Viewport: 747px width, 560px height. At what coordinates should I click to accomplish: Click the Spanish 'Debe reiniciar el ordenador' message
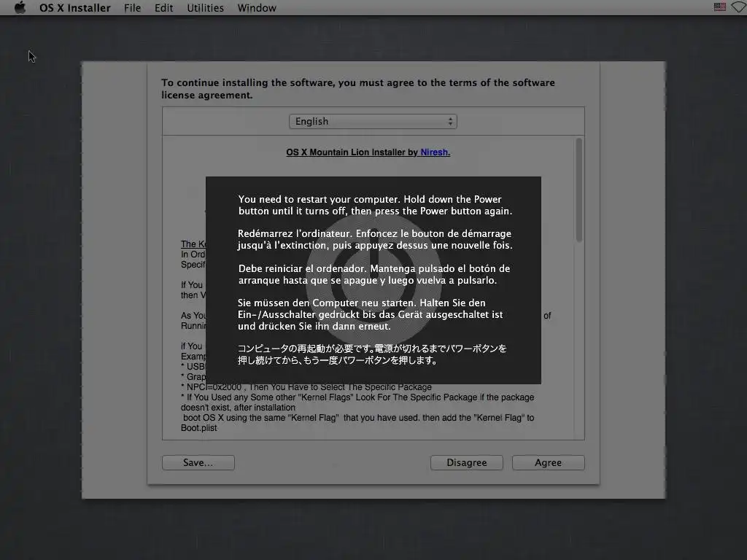pyautogui.click(x=374, y=274)
